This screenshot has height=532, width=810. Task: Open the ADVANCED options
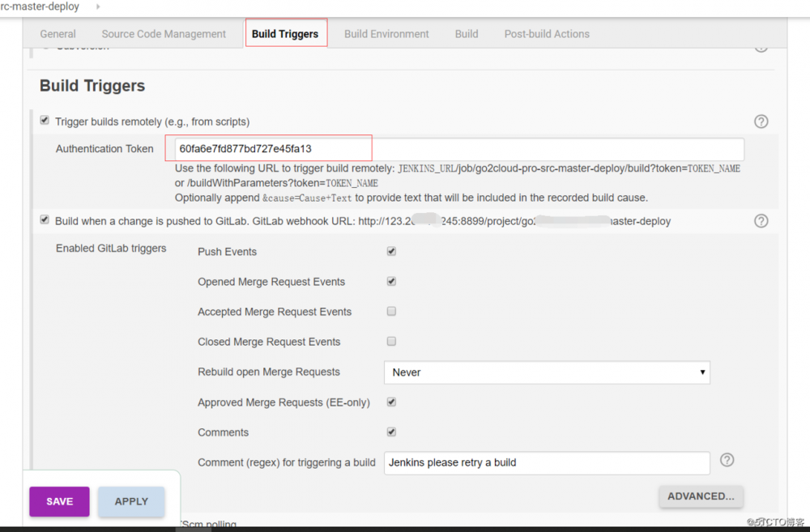click(x=701, y=496)
